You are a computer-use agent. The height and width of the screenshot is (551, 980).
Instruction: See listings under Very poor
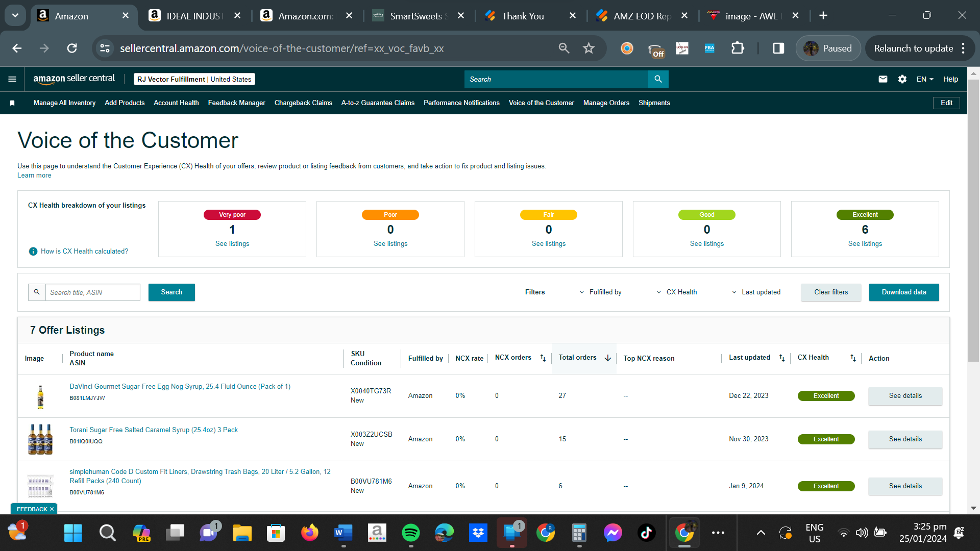coord(232,244)
